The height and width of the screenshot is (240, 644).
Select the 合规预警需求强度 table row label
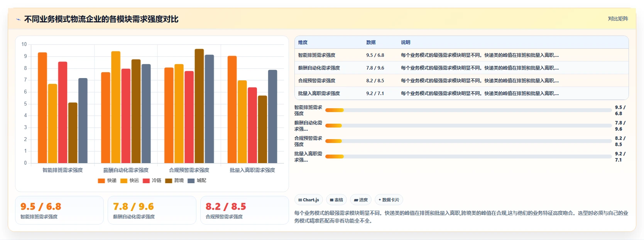pos(317,81)
